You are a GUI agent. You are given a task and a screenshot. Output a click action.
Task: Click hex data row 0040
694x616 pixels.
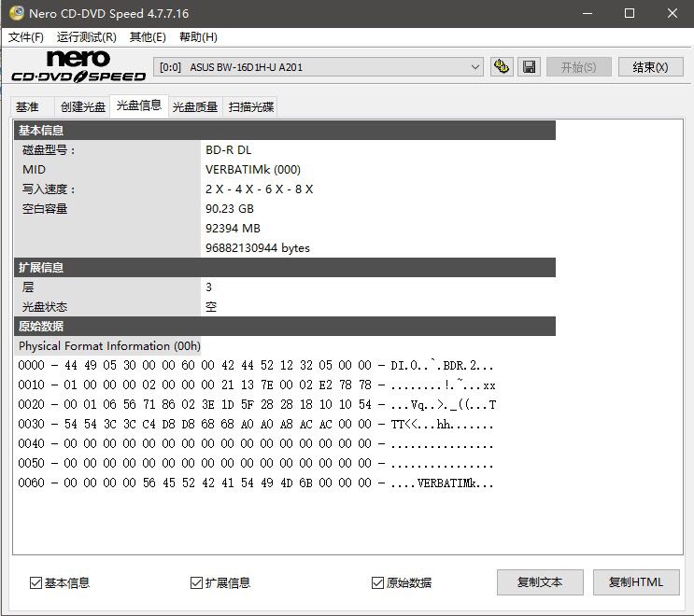256,443
